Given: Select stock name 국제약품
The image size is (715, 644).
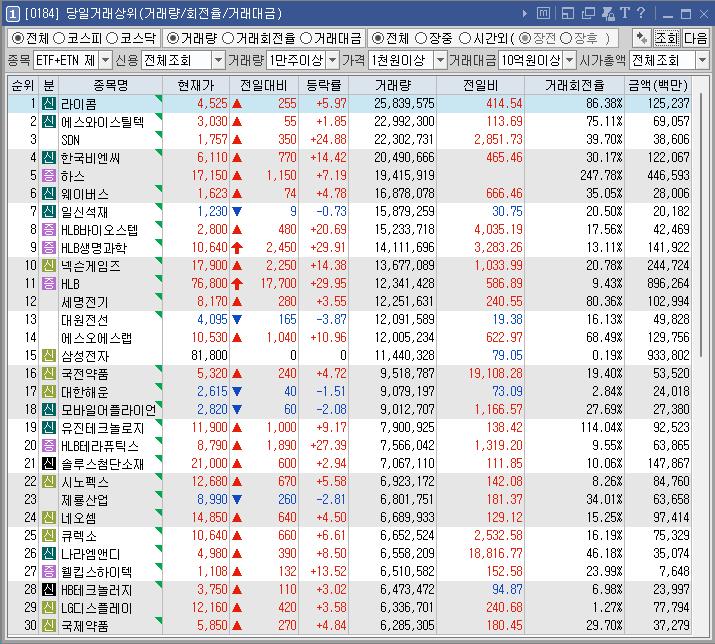Looking at the screenshot, I should [x=84, y=625].
